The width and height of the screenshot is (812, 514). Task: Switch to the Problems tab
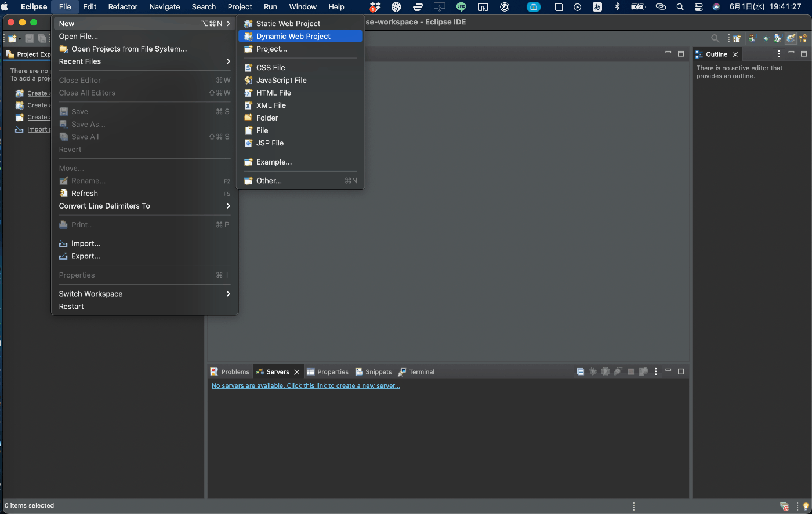230,372
